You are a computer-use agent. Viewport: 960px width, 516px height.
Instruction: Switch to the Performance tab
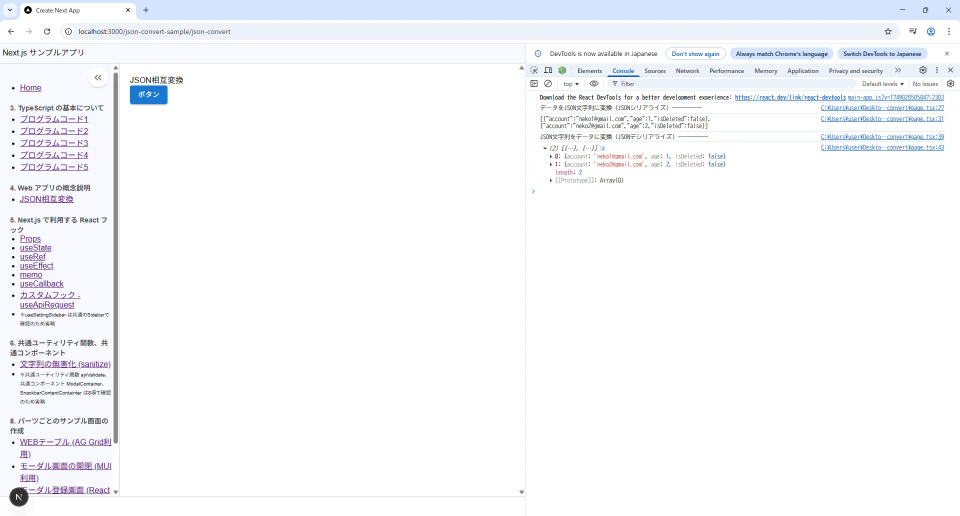(x=727, y=71)
